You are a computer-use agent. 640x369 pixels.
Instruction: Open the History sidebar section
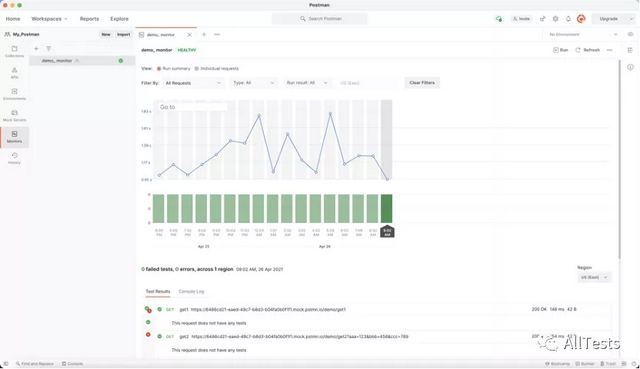(x=14, y=158)
